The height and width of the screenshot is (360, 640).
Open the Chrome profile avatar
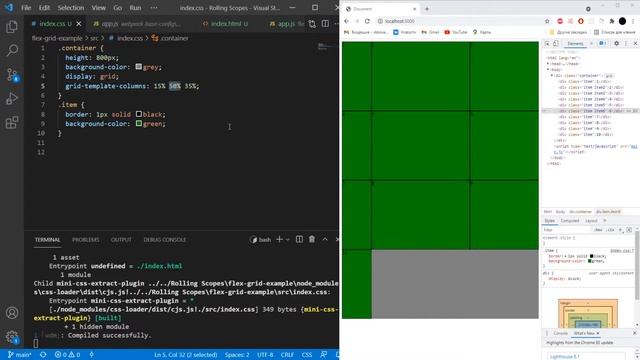(622, 21)
